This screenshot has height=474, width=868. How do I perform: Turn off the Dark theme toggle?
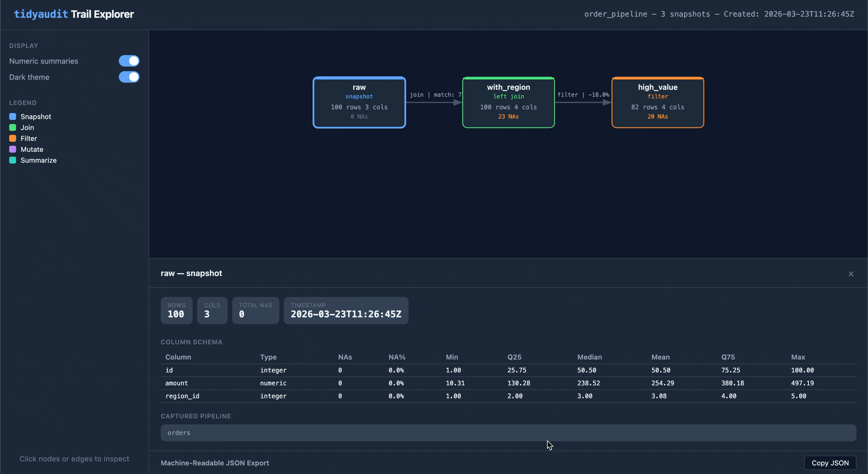tap(129, 77)
